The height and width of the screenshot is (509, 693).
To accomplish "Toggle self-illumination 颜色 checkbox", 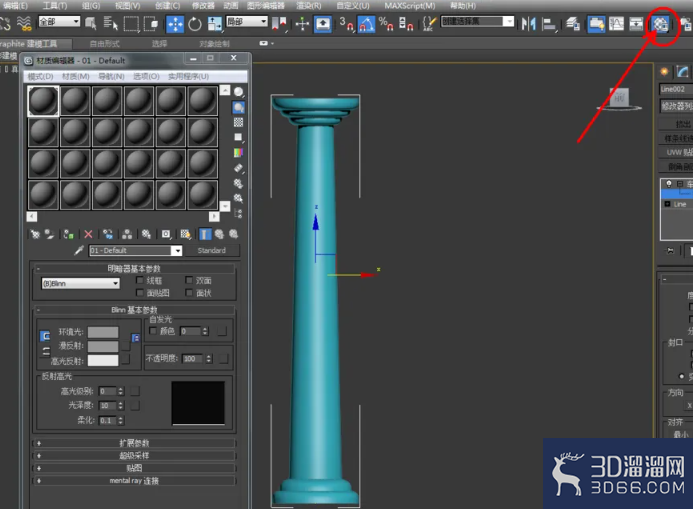I will tap(153, 331).
